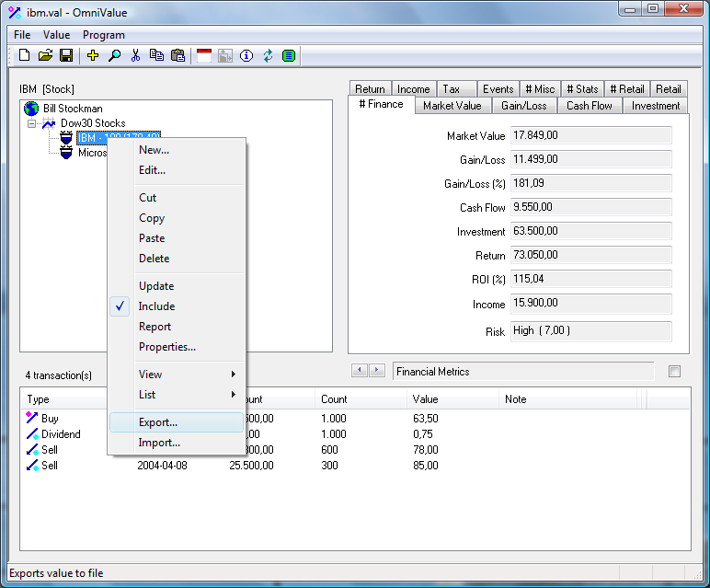Toggle the Include checked menu item
Image resolution: width=710 pixels, height=588 pixels.
(x=177, y=306)
